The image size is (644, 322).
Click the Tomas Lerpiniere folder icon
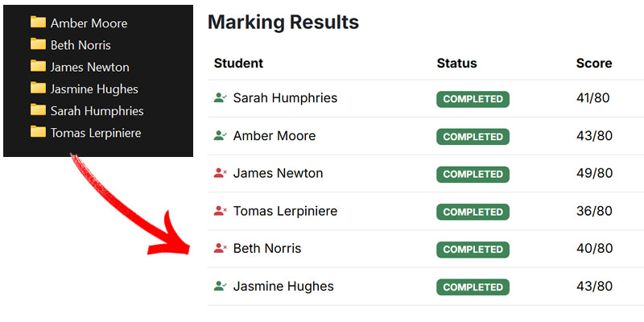pyautogui.click(x=38, y=131)
